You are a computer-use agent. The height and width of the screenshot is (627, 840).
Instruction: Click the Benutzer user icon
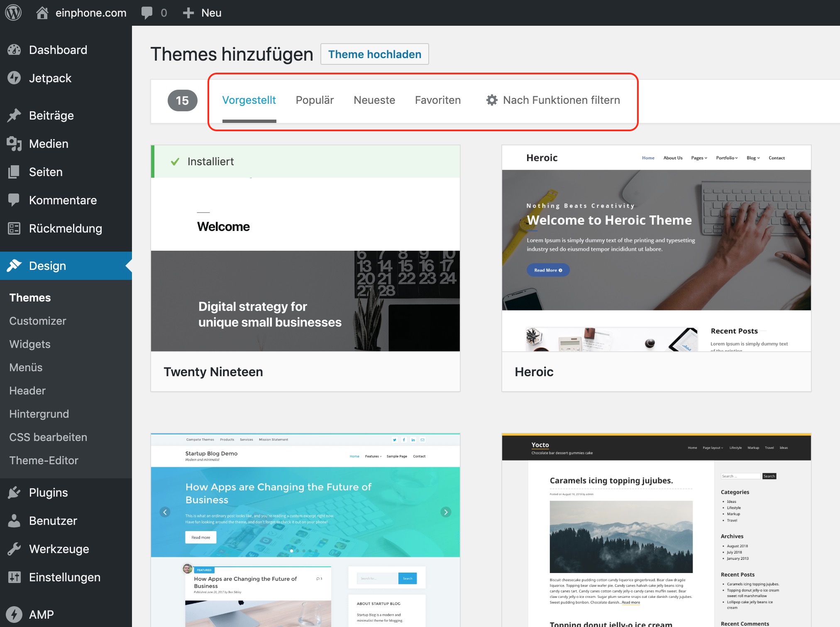click(x=14, y=521)
